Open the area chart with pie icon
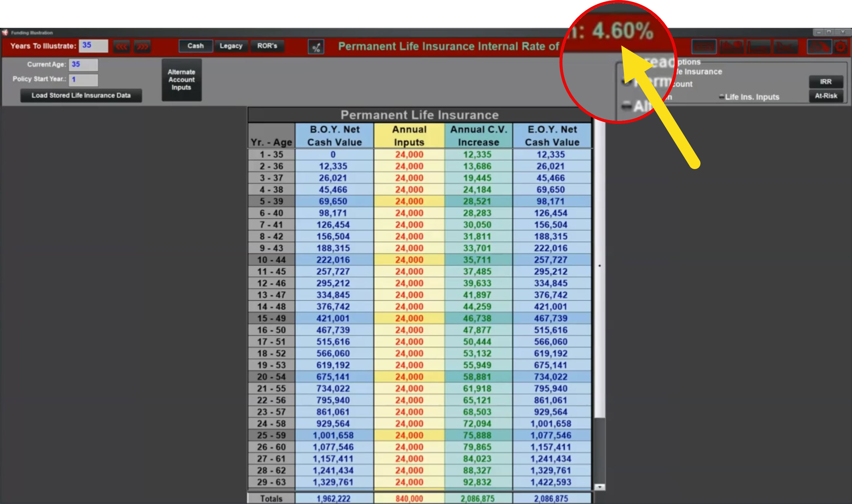 click(x=731, y=47)
